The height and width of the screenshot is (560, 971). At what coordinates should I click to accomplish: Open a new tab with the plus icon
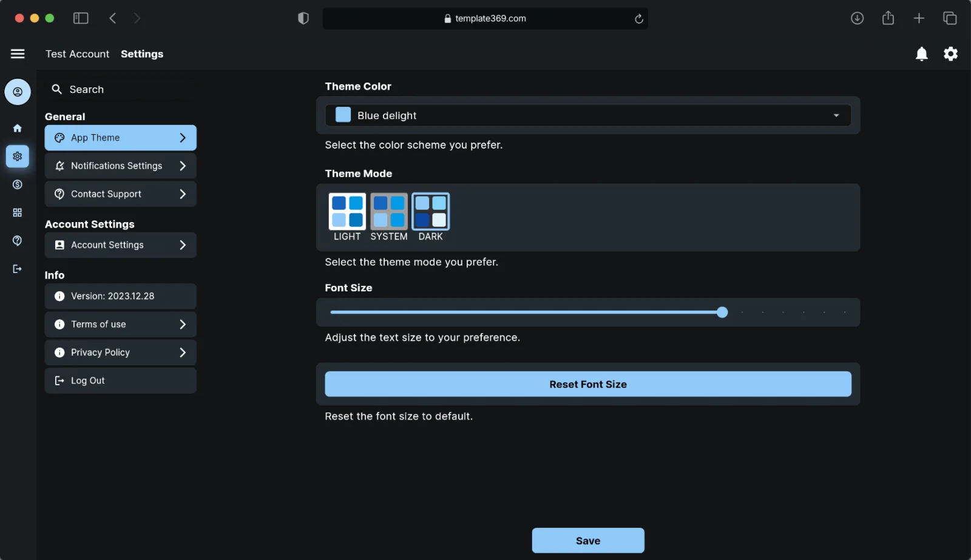point(919,18)
